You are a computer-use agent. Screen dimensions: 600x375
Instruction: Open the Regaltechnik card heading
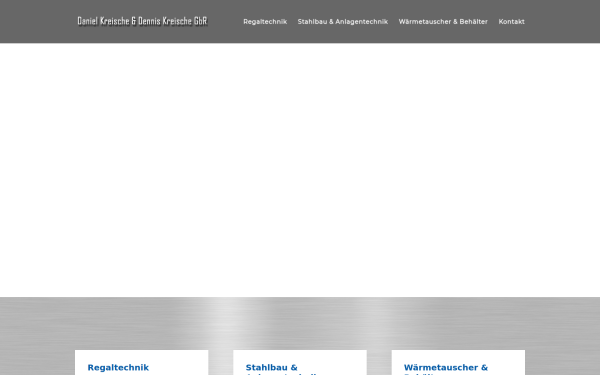tap(118, 367)
